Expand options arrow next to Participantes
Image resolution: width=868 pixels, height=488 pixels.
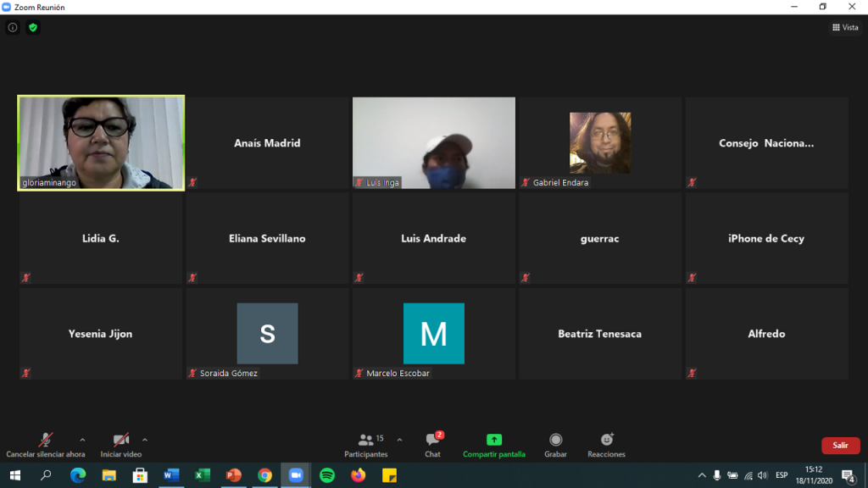click(x=399, y=440)
